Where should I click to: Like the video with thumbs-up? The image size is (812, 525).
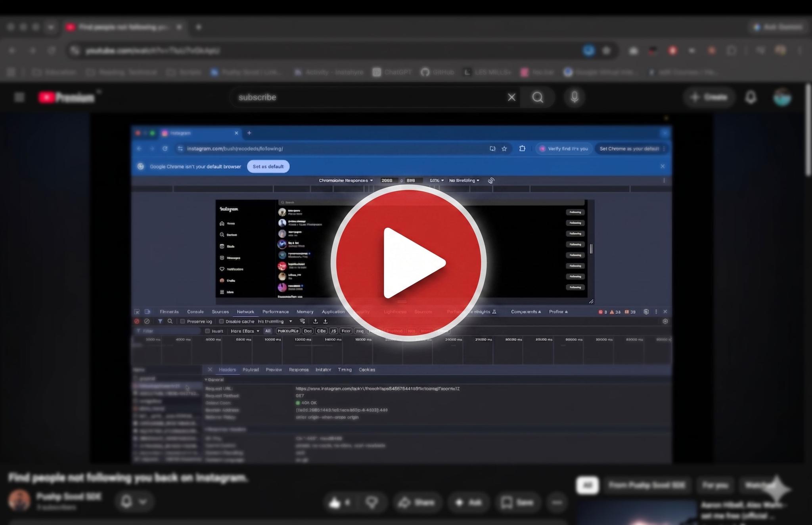340,502
